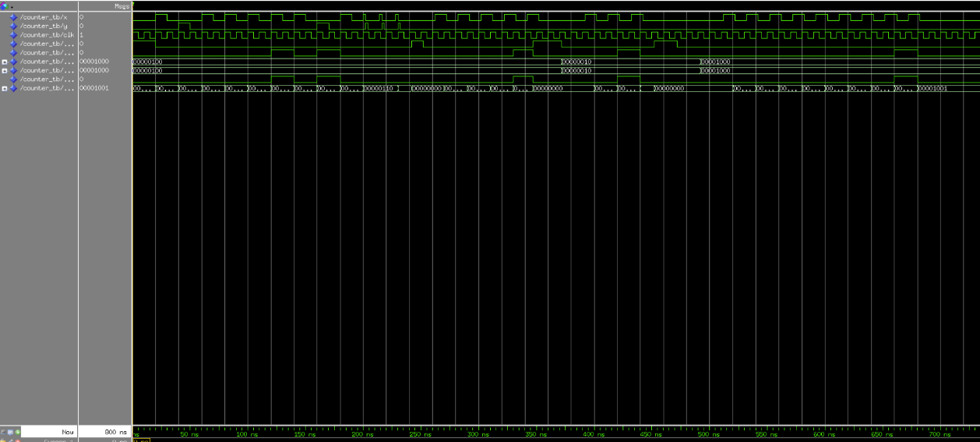Click the 00001001 value in the Msgs column
This screenshot has width=980, height=442.
click(94, 88)
